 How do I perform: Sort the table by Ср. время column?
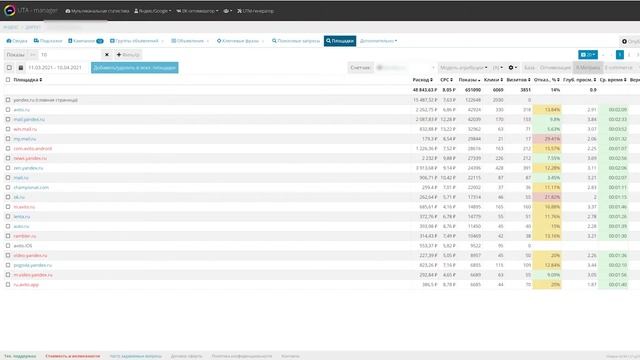point(613,80)
